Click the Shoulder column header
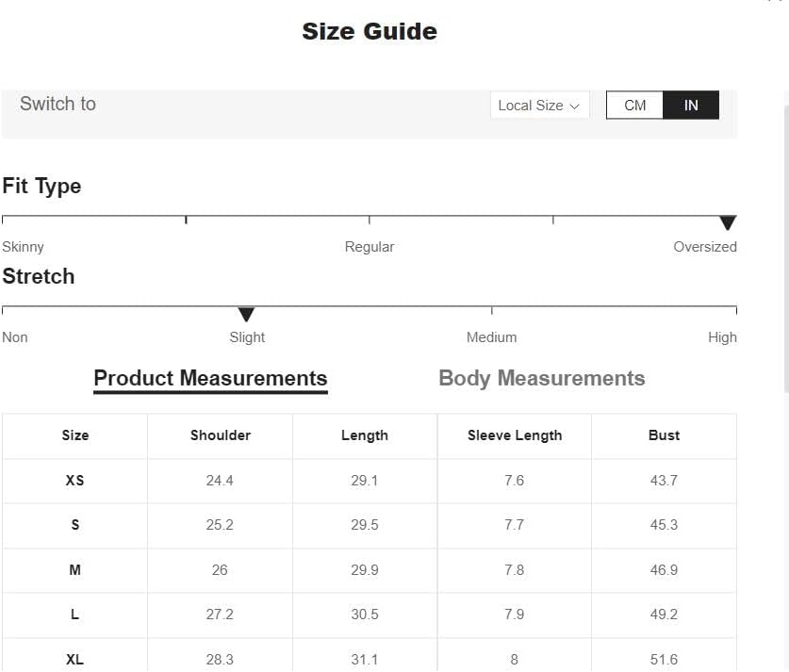The height and width of the screenshot is (672, 789). (220, 435)
